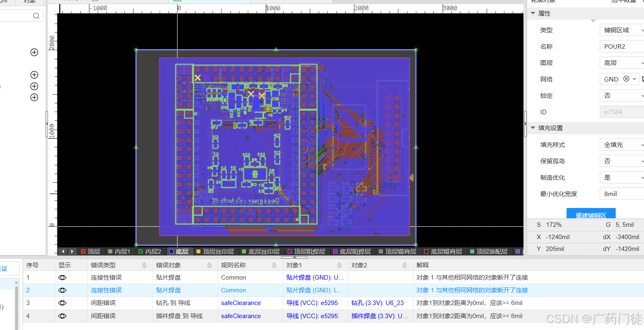Click the 重建铺铜区 button
The width and height of the screenshot is (644, 330).
pos(591,214)
